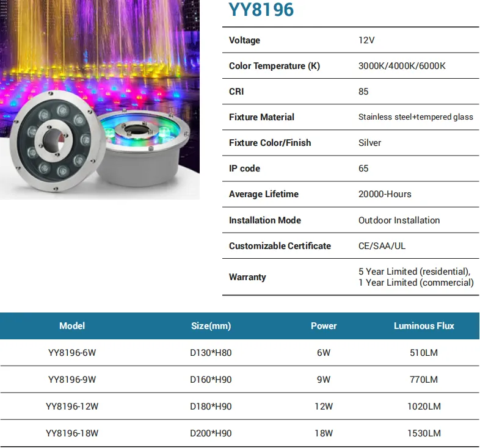Select the Silver finish value
480x448 pixels.
369,143
